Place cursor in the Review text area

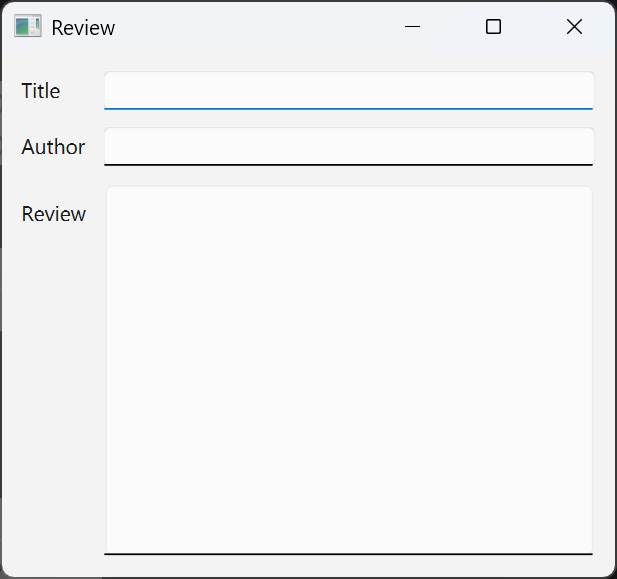[x=348, y=368]
